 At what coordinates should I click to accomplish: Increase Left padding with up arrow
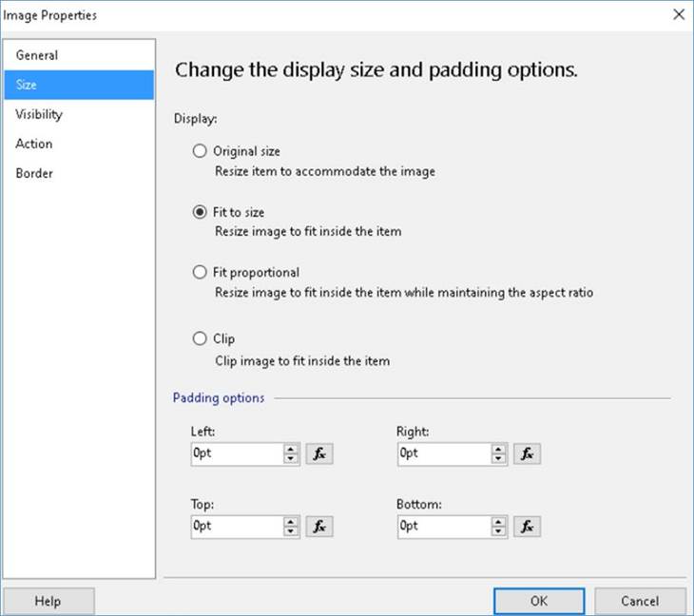pyautogui.click(x=292, y=449)
